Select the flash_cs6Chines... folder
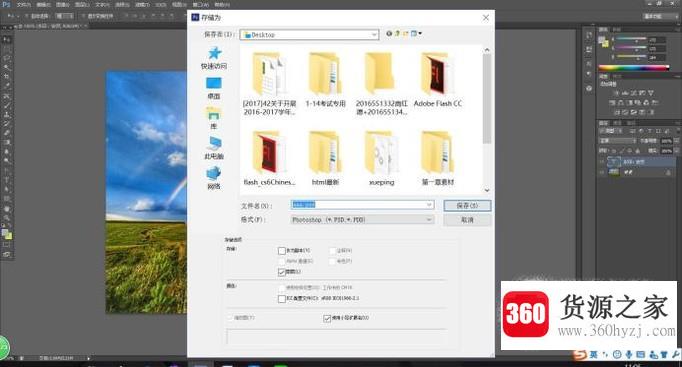The width and height of the screenshot is (682, 367). point(269,158)
